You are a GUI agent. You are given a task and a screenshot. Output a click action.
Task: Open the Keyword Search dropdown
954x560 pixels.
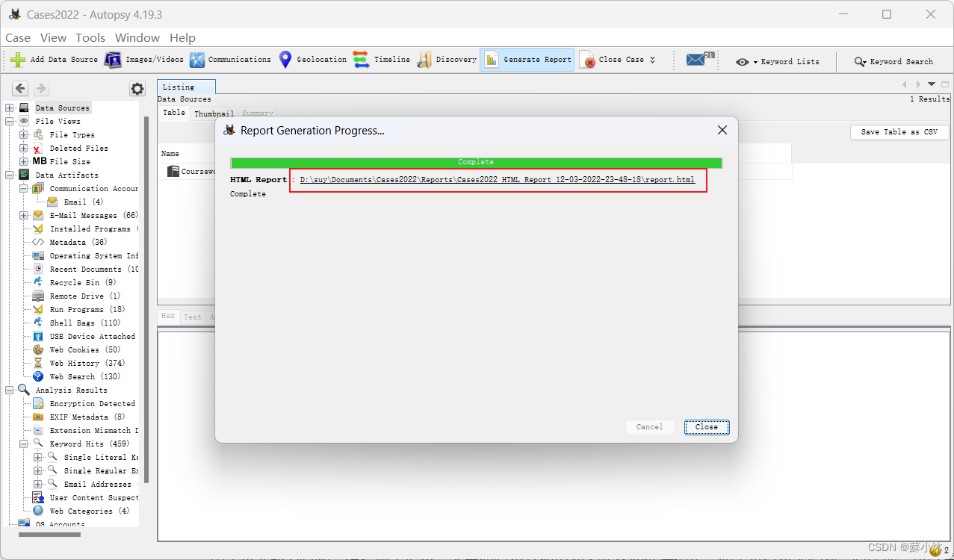(x=893, y=62)
